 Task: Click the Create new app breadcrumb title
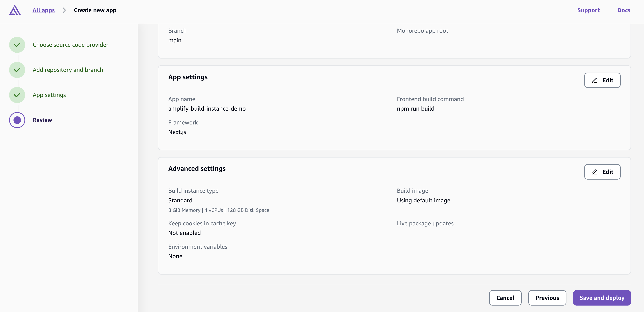95,10
